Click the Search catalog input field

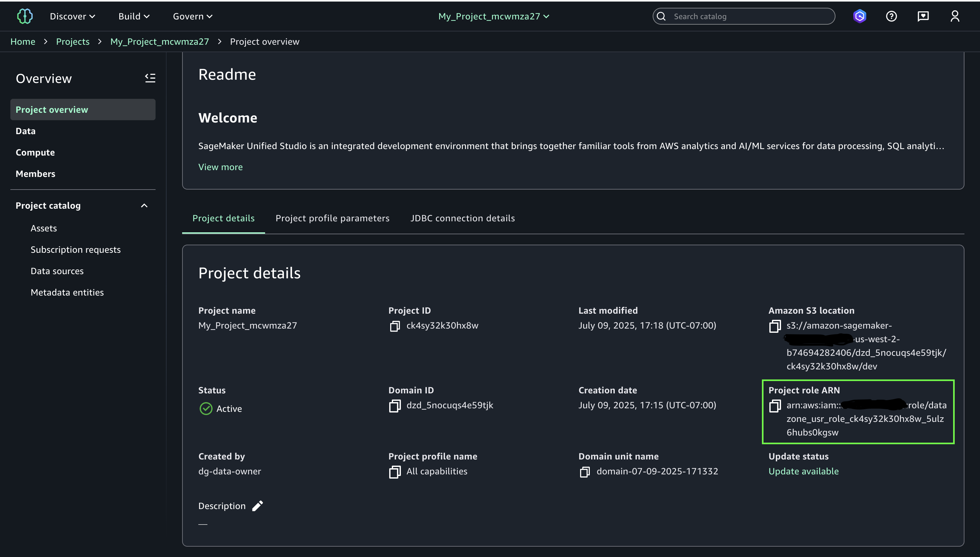[x=750, y=16]
